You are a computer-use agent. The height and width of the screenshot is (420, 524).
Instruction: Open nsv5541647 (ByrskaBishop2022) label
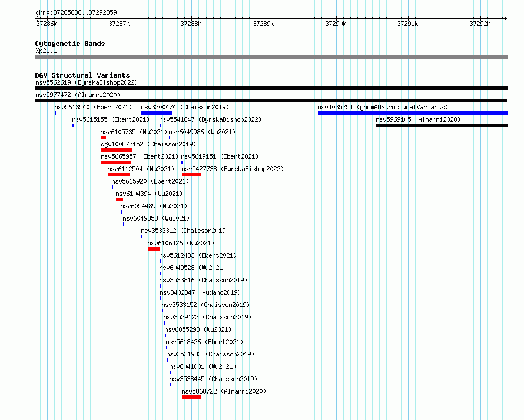(210, 119)
